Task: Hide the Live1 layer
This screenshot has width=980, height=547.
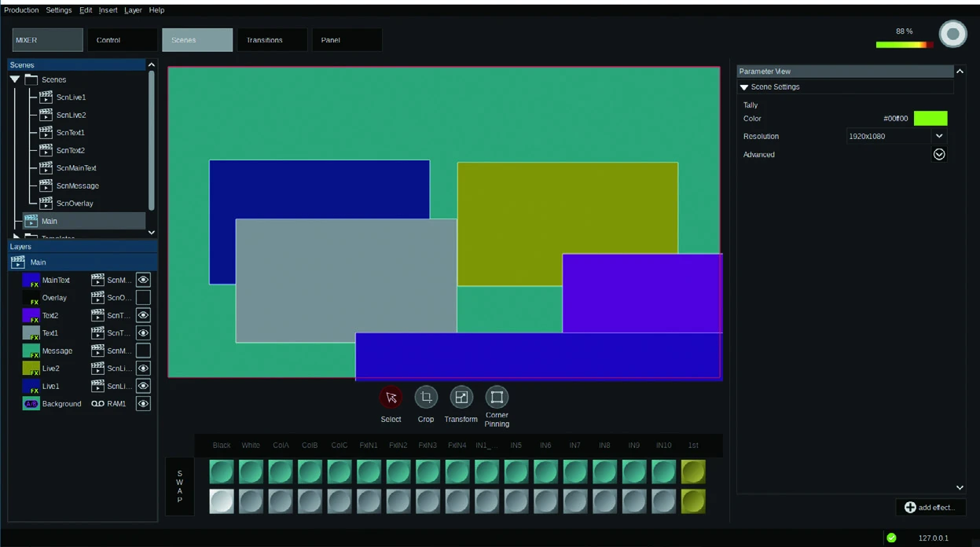Action: [x=143, y=386]
